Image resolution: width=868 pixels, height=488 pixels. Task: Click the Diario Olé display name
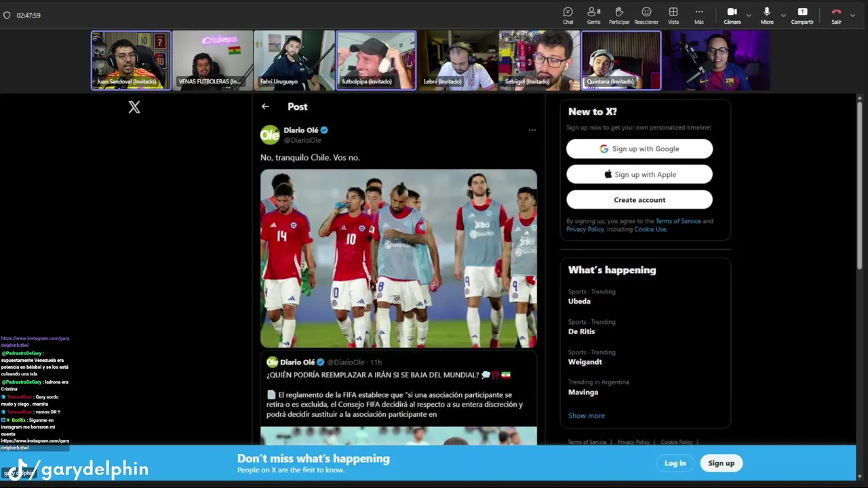tap(301, 130)
